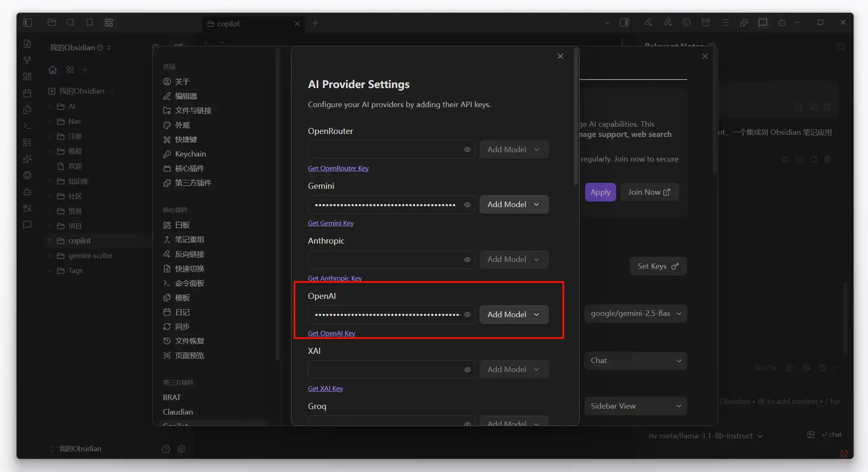868x472 pixels.
Task: Open OpenAI Add Model dropdown
Action: [514, 315]
